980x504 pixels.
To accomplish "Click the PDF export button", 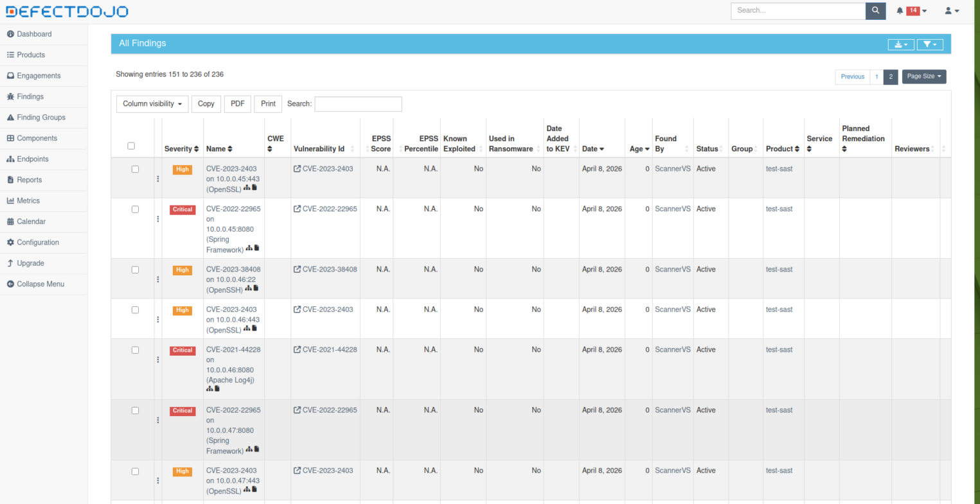I will click(238, 104).
